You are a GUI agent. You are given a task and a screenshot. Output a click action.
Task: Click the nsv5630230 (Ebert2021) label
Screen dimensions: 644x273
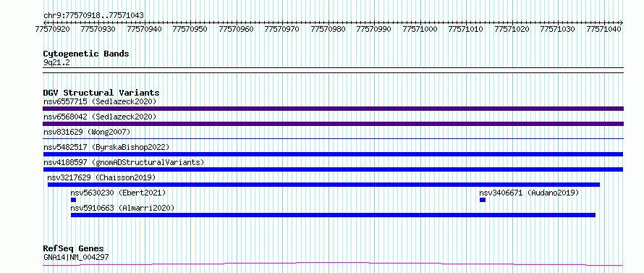[x=118, y=193]
